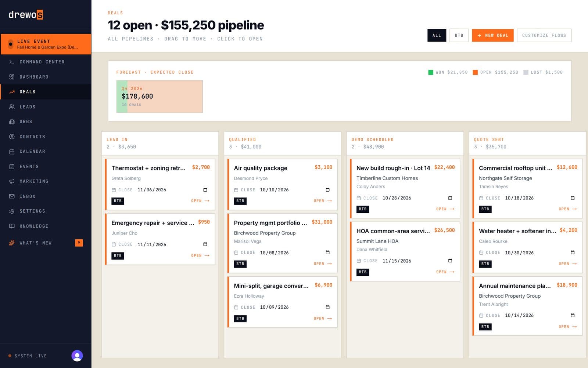This screenshot has height=368, width=588.
Task: Click the What's New sparkle icon
Action: coord(12,243)
